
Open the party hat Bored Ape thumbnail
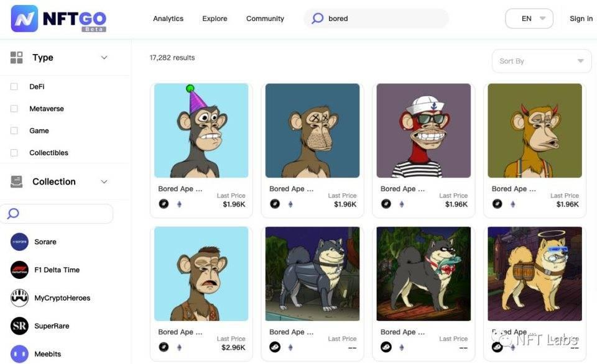click(201, 130)
